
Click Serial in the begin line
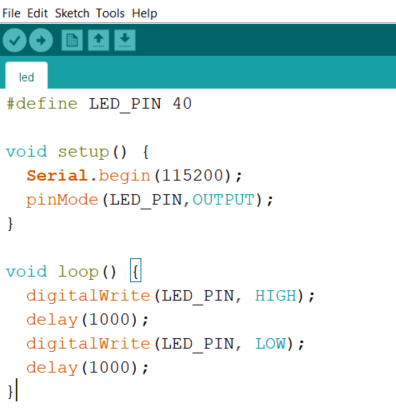(57, 176)
